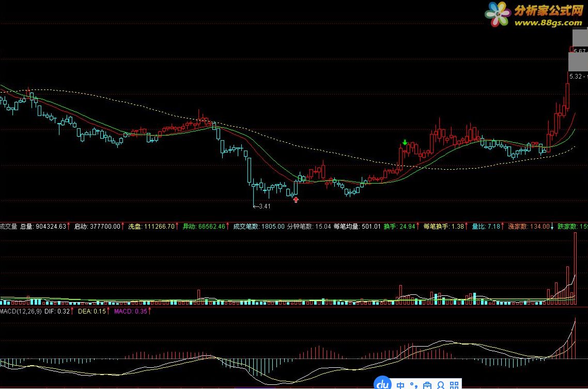The height and width of the screenshot is (389, 588).
Task: Click the 每笔均量: 501.01 value
Action: [x=357, y=227]
